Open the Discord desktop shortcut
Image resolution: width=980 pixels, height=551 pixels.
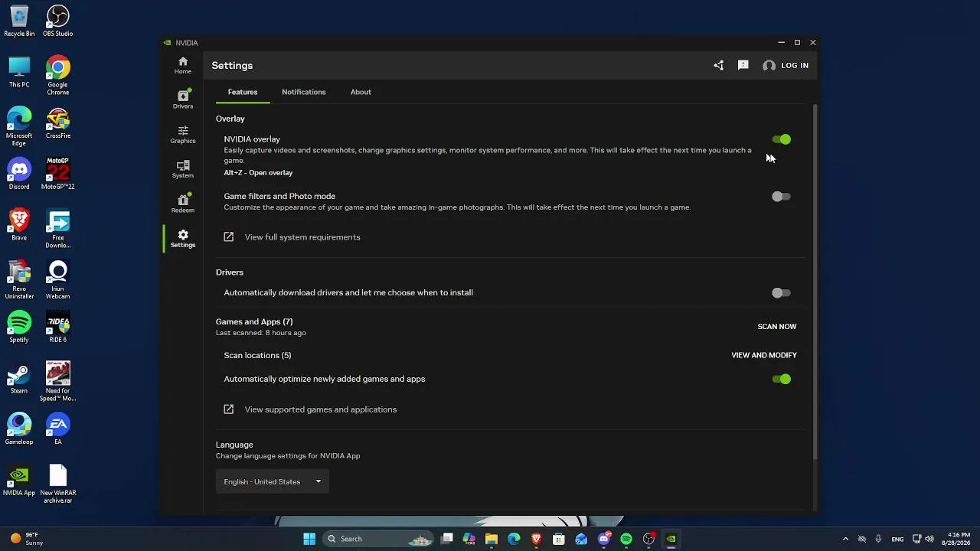coord(19,174)
